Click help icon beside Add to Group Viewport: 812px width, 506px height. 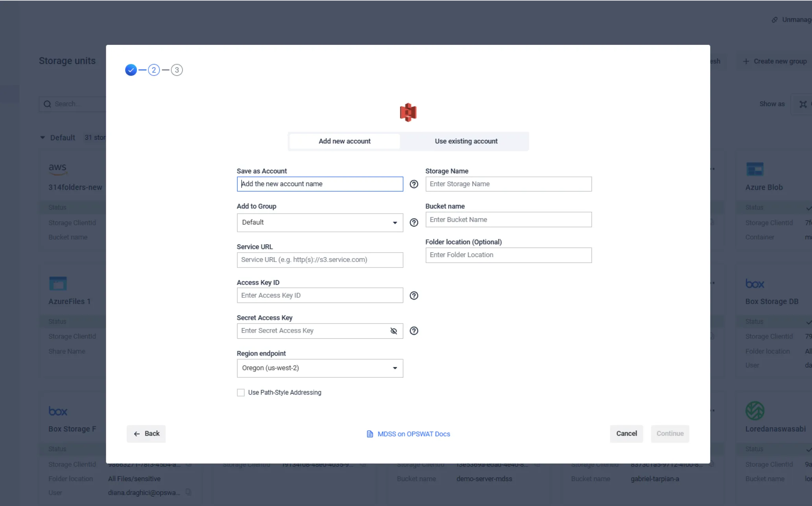pyautogui.click(x=413, y=222)
